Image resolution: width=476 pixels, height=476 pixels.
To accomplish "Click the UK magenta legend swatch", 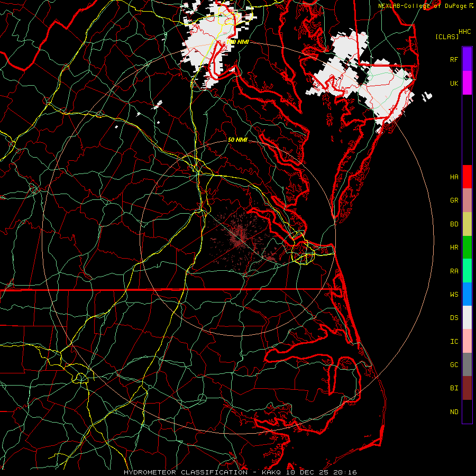I will 467,83.
